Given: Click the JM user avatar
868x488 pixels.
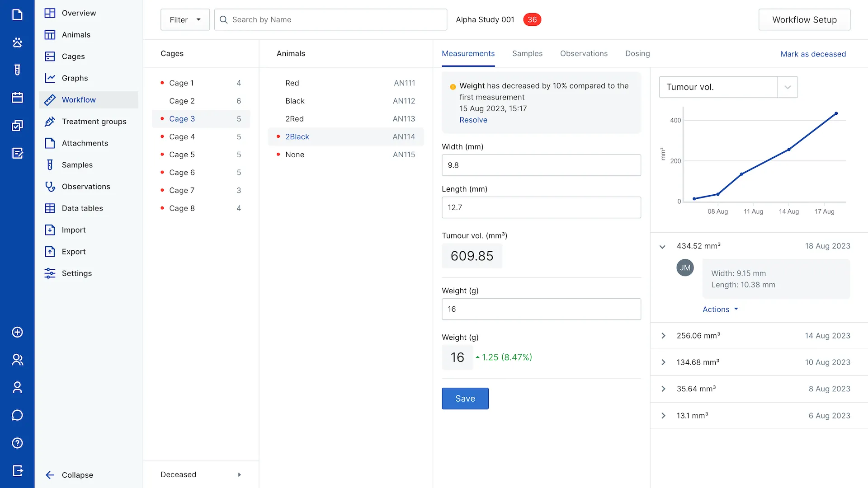Looking at the screenshot, I should (685, 267).
